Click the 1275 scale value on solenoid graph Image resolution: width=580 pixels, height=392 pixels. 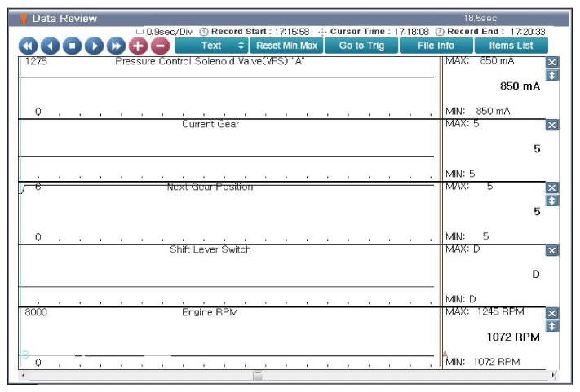(x=36, y=61)
